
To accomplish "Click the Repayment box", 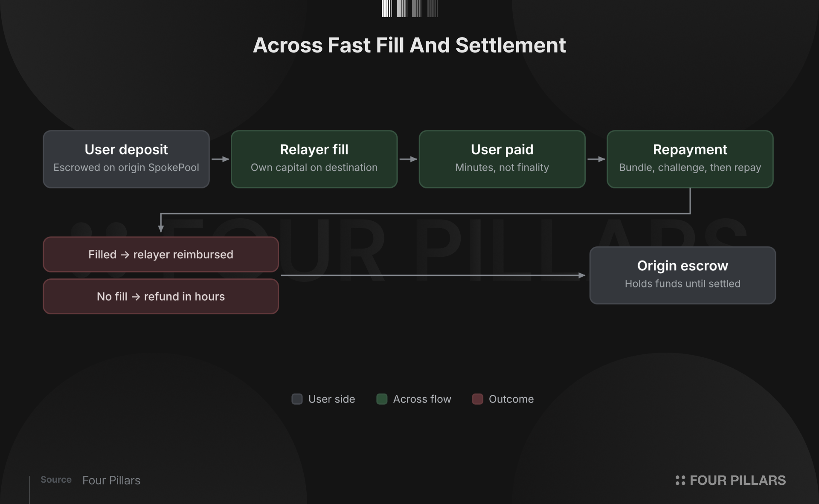I will pyautogui.click(x=690, y=159).
